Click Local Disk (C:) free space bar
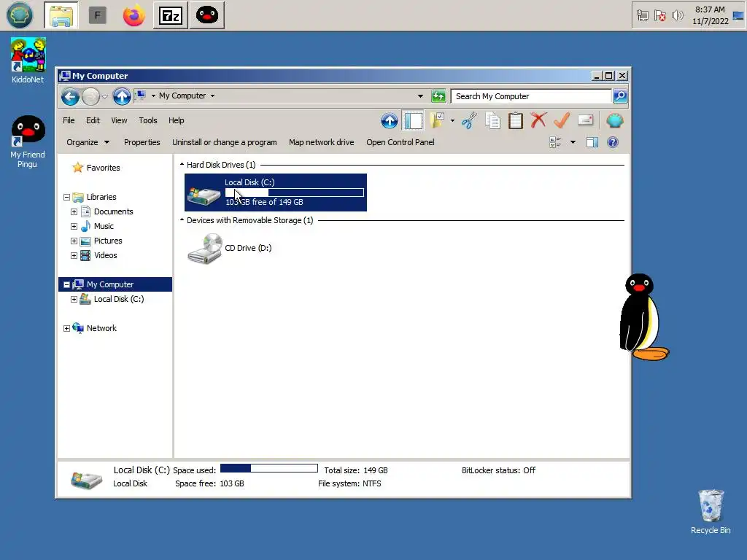 click(295, 192)
